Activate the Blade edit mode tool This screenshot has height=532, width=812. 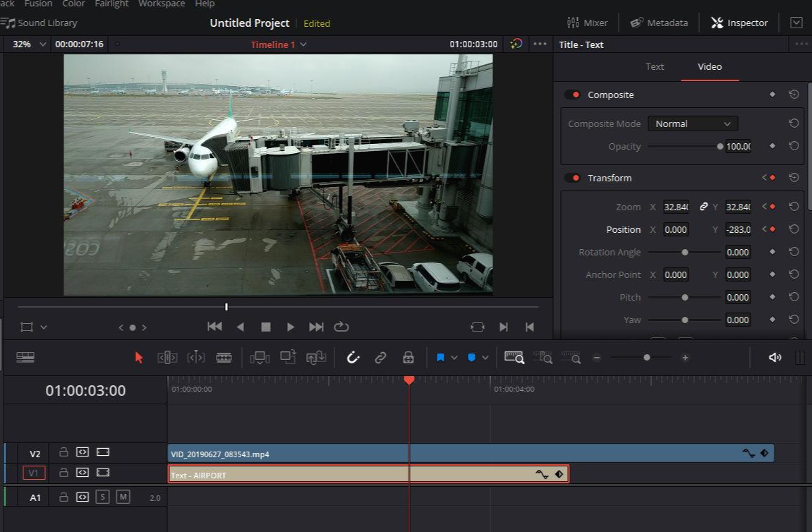pos(224,358)
